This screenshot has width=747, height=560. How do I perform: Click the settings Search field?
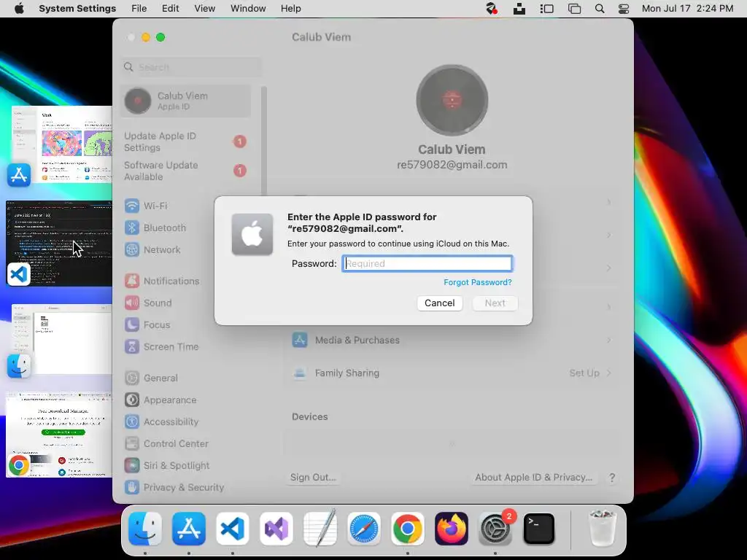coord(192,67)
